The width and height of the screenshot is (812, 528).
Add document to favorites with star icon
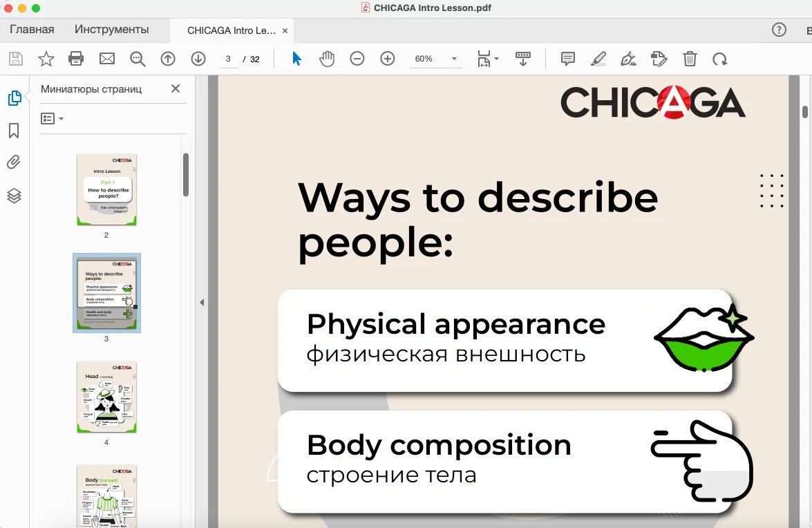tap(46, 59)
